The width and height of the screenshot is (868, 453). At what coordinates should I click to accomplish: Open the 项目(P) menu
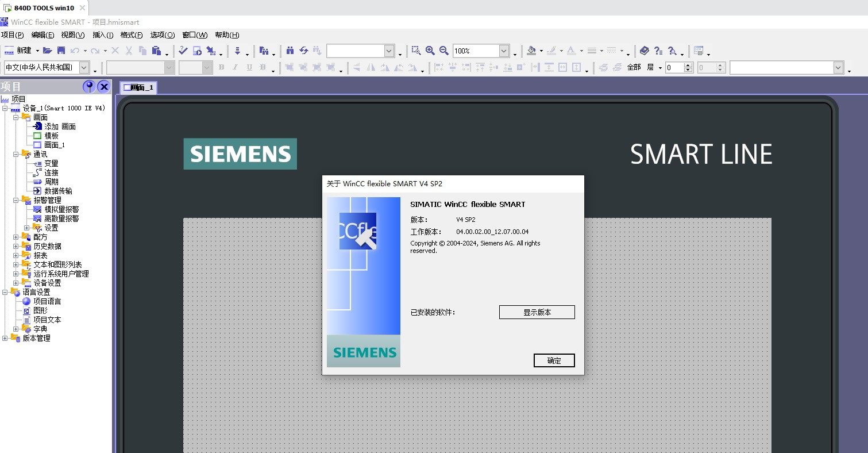(x=12, y=35)
